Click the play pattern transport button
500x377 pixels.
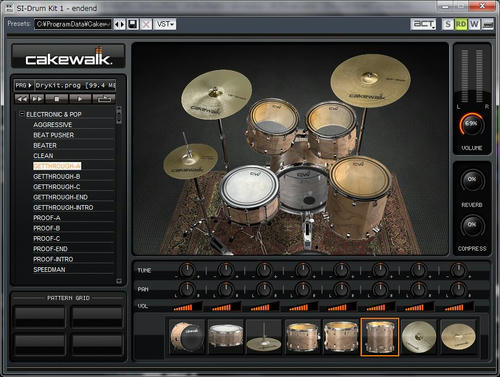point(79,99)
